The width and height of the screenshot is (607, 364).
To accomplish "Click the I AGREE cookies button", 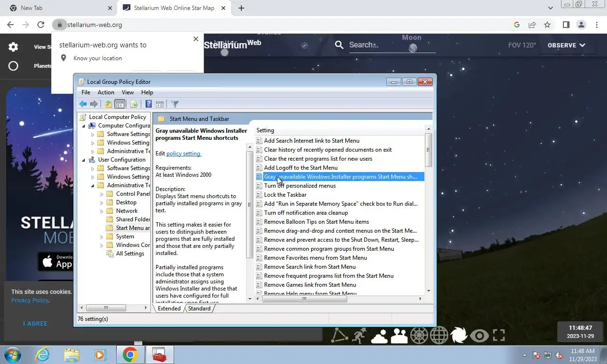I will pyautogui.click(x=35, y=323).
